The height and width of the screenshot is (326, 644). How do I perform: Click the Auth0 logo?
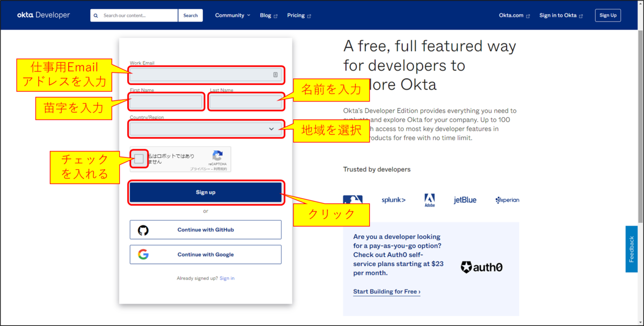481,267
